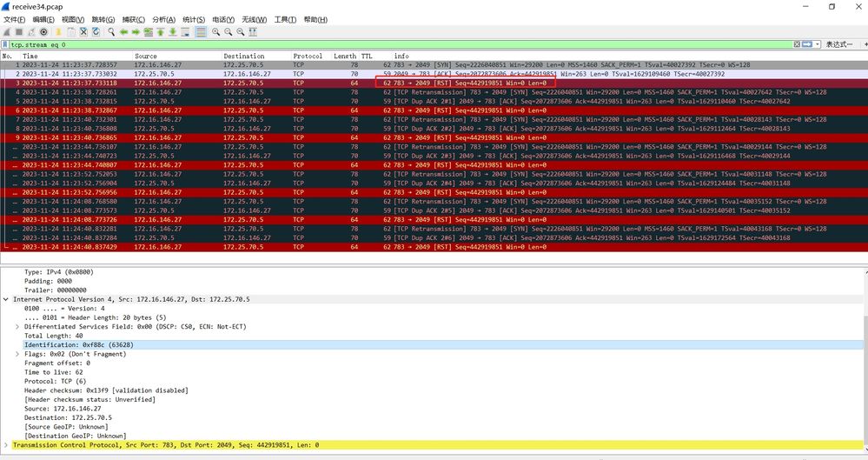Click the tcp.stream eq 0 filter field
The width and height of the screenshot is (868, 460).
(x=401, y=44)
